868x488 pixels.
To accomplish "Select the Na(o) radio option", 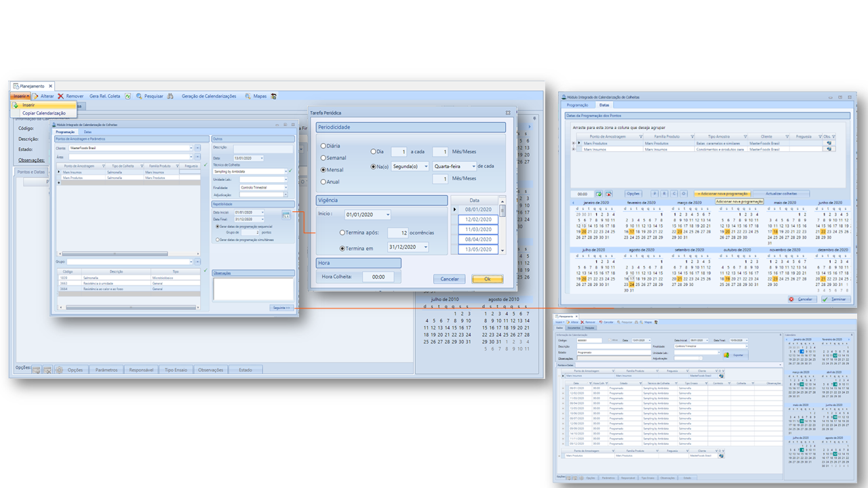I will click(x=374, y=166).
